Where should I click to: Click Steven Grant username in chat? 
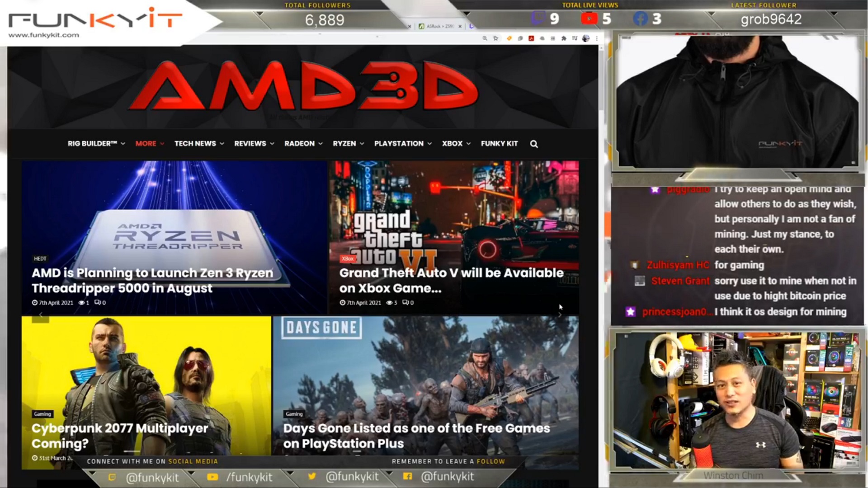pyautogui.click(x=680, y=281)
